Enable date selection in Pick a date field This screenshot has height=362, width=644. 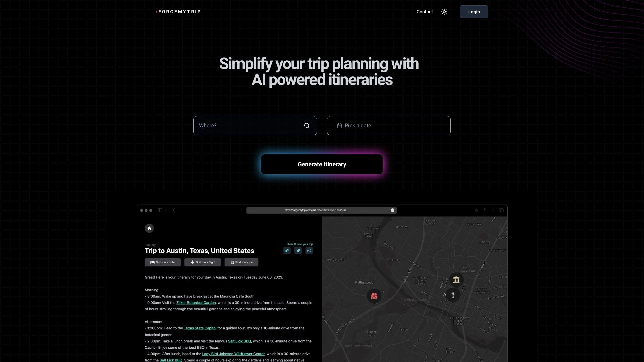388,126
